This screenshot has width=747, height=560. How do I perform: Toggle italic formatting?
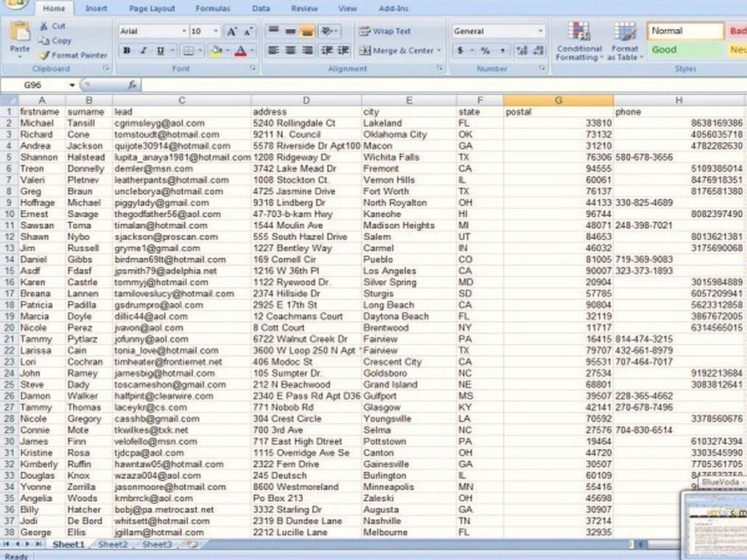(x=143, y=50)
